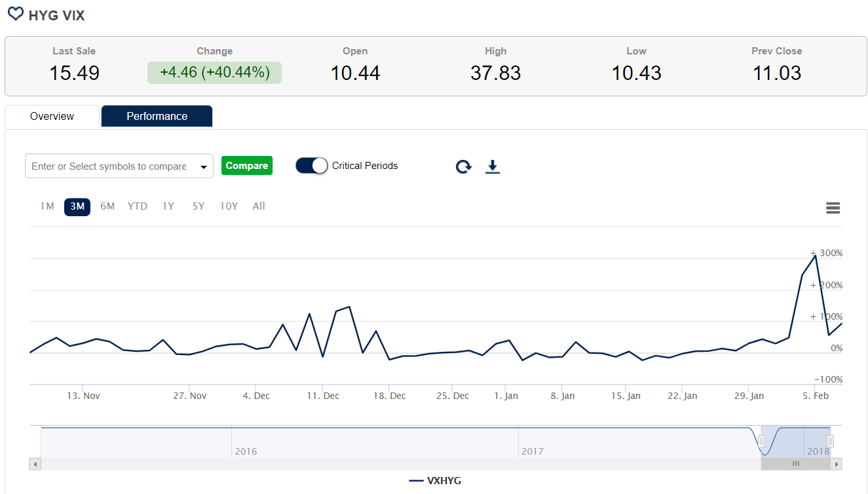Select the 6M time range

point(107,206)
